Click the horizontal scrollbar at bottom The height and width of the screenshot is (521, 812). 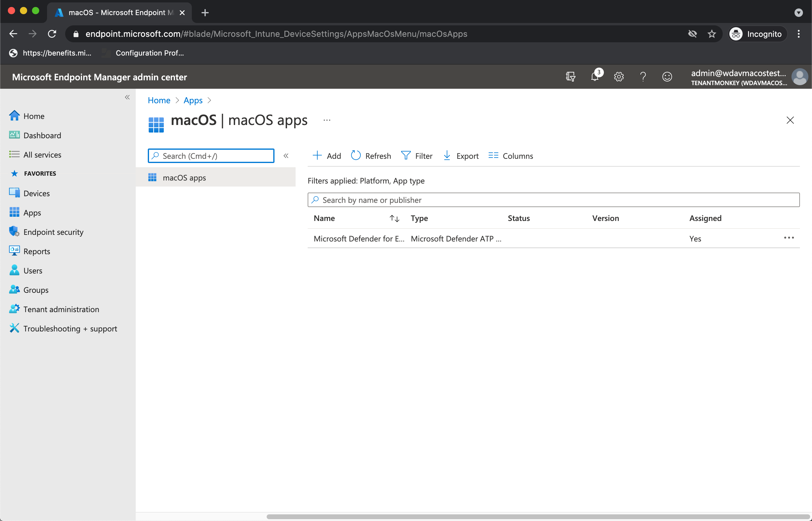coord(538,516)
